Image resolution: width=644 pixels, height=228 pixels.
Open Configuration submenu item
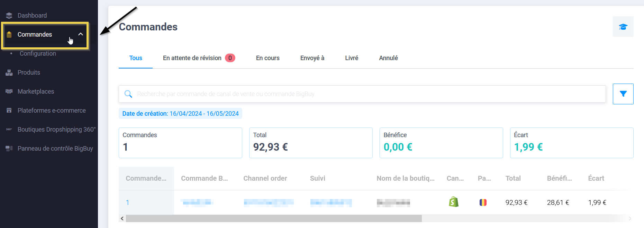point(38,54)
